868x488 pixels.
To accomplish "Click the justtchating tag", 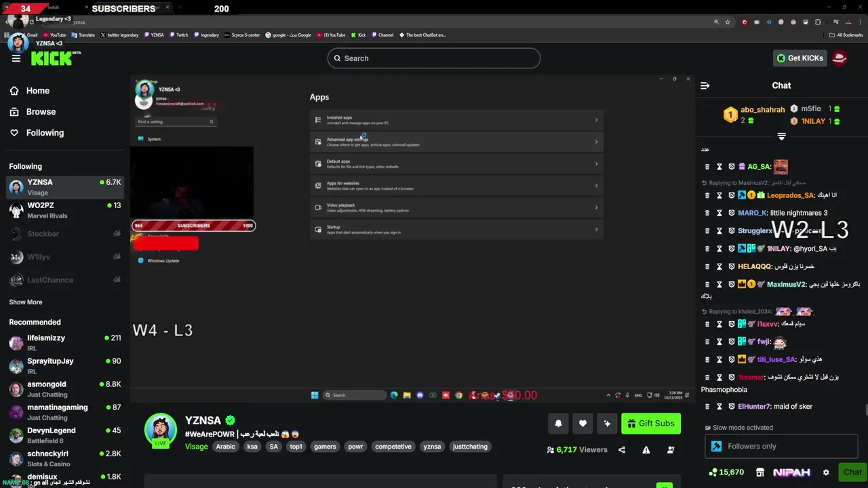I will (470, 447).
